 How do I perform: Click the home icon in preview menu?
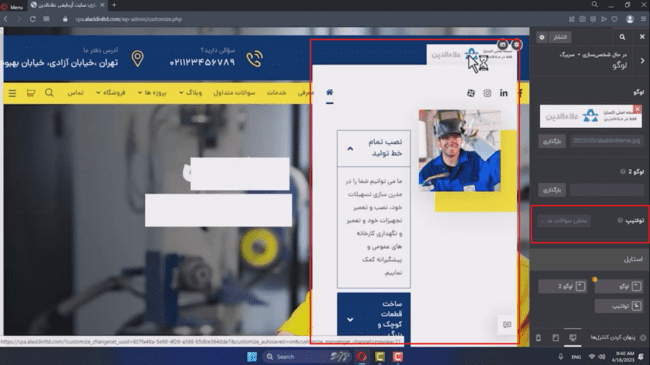[x=330, y=92]
